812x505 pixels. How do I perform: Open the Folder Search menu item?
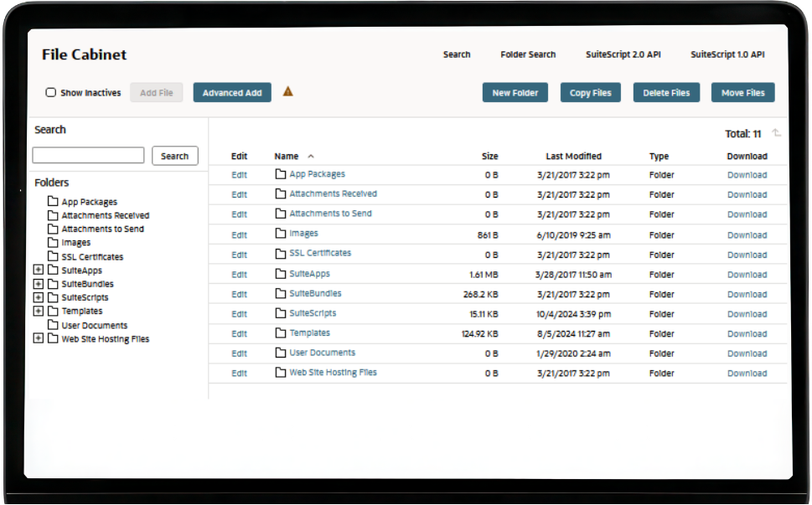pos(528,54)
